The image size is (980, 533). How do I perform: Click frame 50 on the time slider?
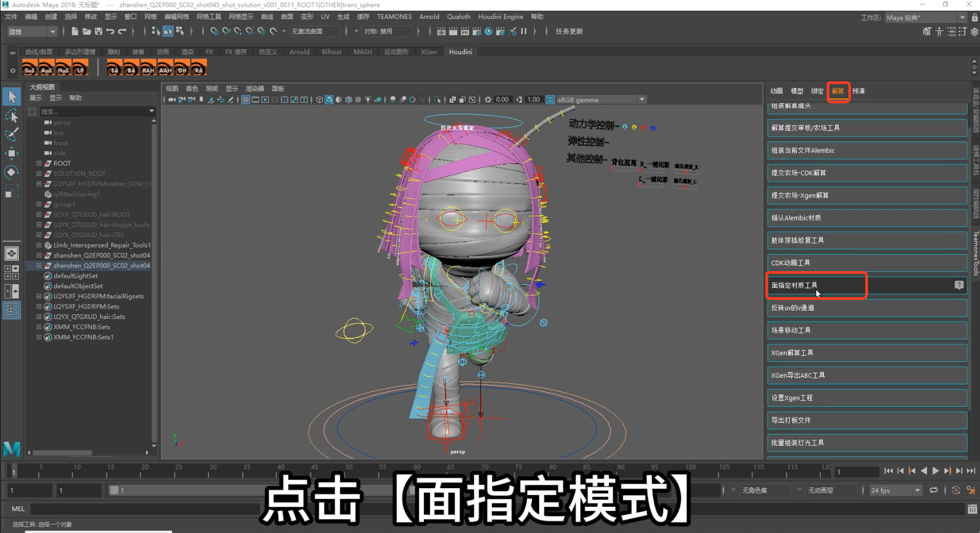(349, 471)
